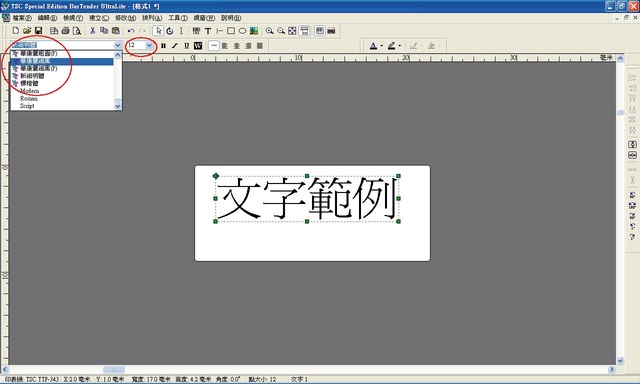This screenshot has height=384, width=640.
Task: Click the Paste clipboard icon
Action: click(x=116, y=31)
